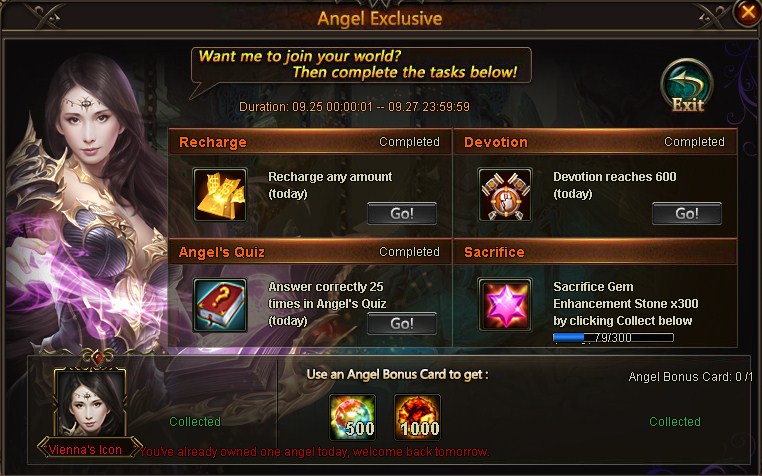Click the Angel's Quiz question book icon
Viewport: 762px width, 476px height.
coord(220,305)
